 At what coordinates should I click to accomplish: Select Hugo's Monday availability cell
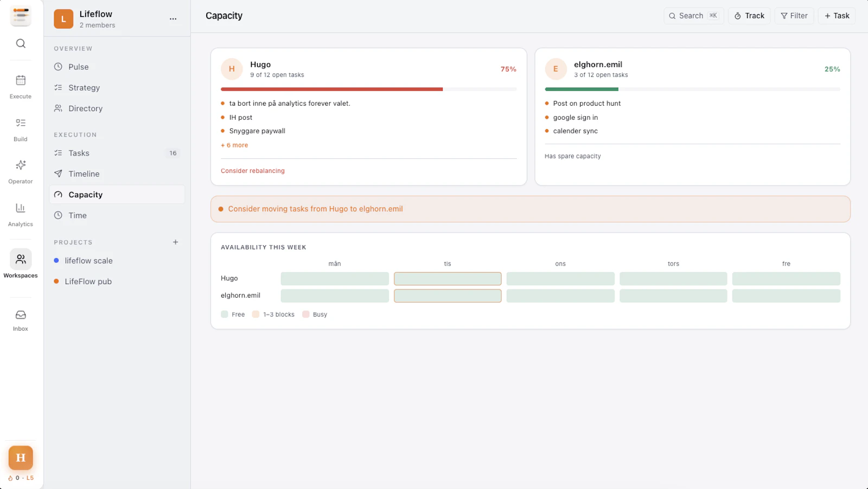(335, 279)
